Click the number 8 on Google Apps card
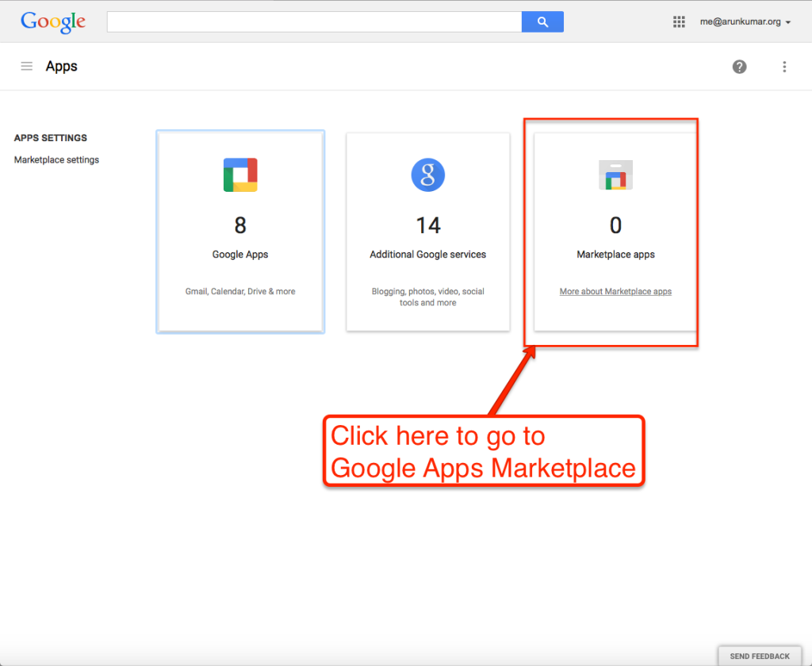This screenshot has width=812, height=666. point(240,225)
